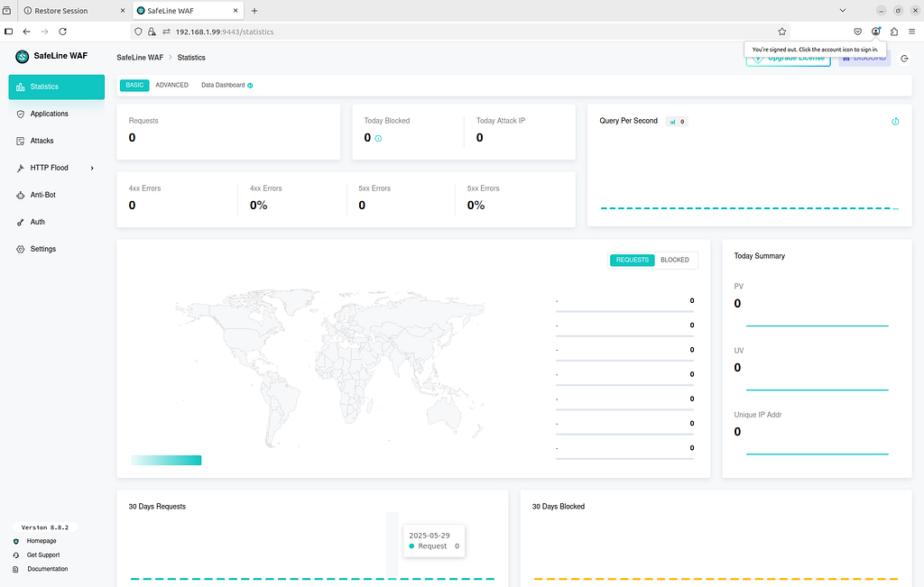Image resolution: width=924 pixels, height=587 pixels.
Task: Show BLOCKED on the world map
Action: coord(675,261)
